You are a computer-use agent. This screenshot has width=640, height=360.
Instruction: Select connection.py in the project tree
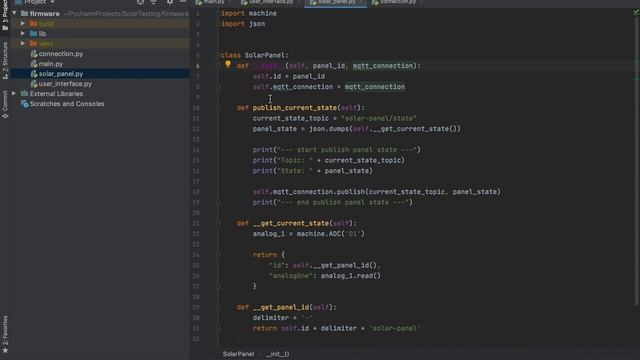click(61, 54)
